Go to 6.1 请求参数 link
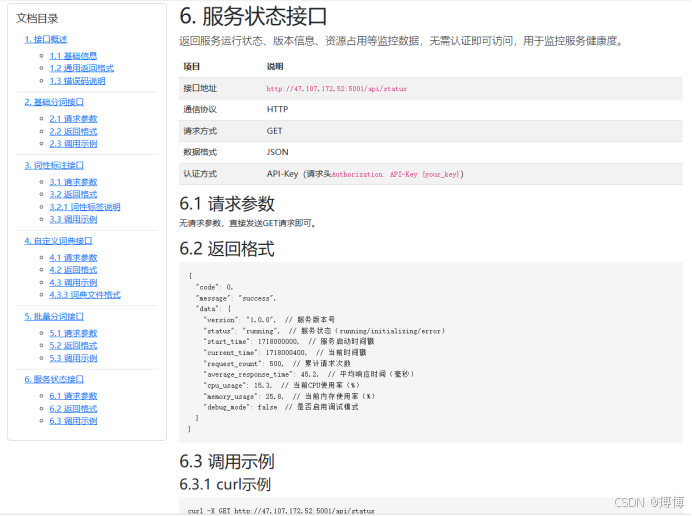692x516 pixels. pos(73,396)
